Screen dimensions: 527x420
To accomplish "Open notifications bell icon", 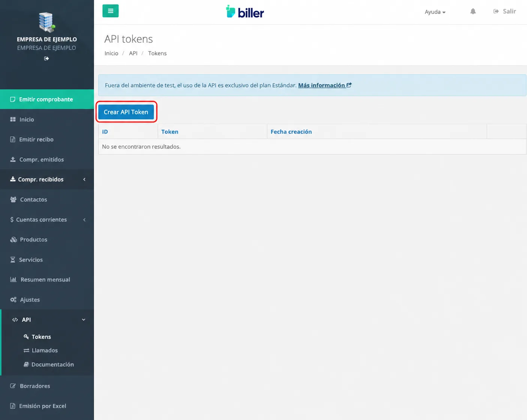I will (x=473, y=11).
